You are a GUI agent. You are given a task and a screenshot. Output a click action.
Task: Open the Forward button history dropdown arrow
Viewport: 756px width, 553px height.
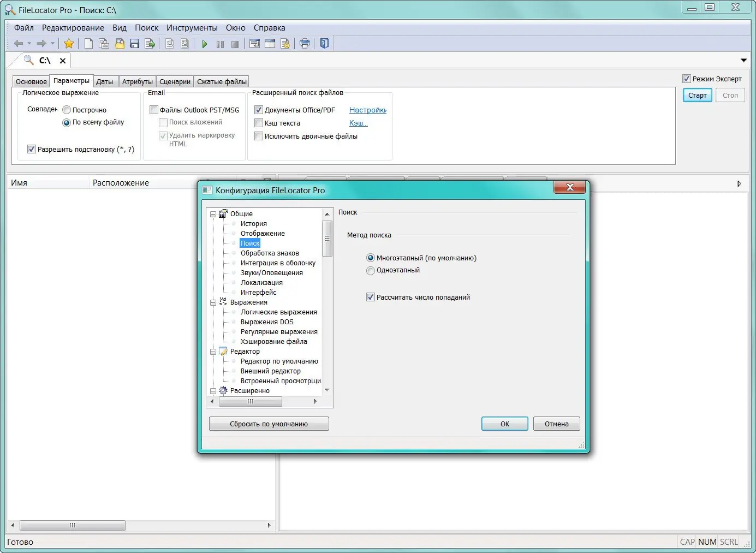(x=52, y=44)
